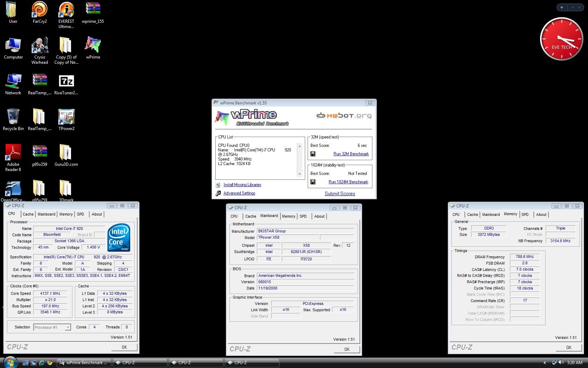Open Chrome quick launch icon
This screenshot has width=588, height=368.
click(50, 363)
